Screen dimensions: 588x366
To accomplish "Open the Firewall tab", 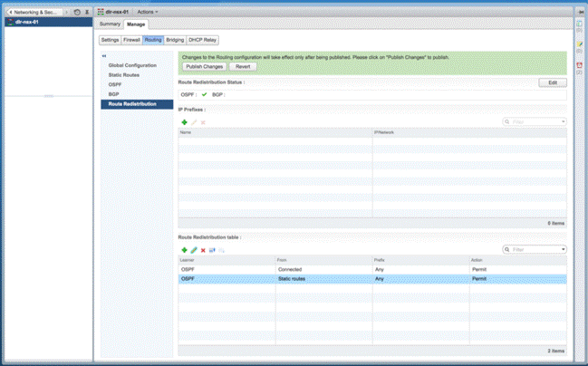I will click(132, 40).
